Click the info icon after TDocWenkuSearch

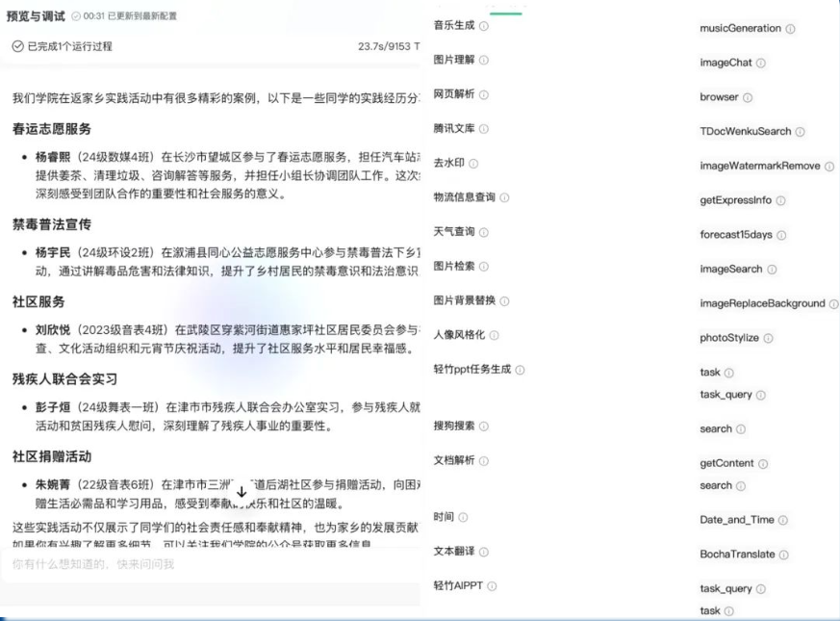(800, 132)
